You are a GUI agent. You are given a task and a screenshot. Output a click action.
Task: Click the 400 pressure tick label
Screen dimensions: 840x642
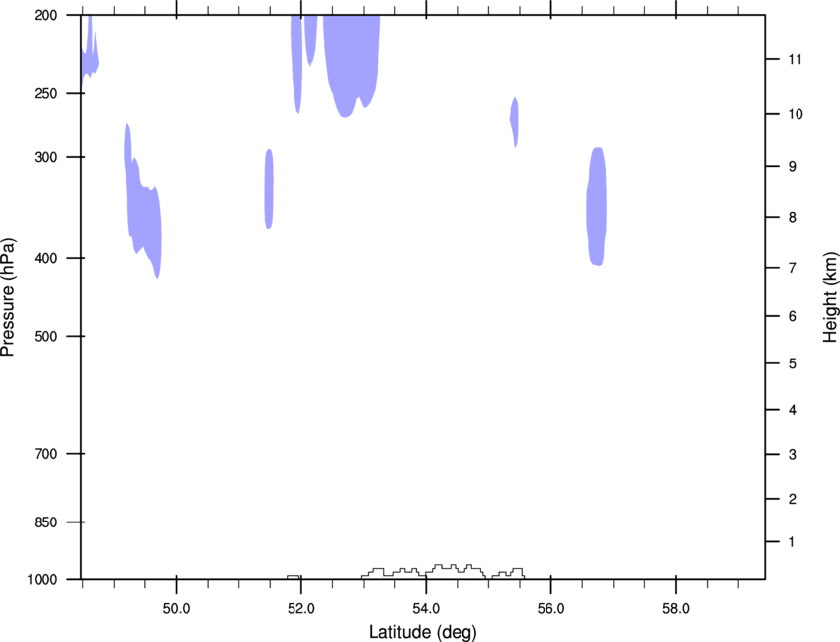[x=45, y=258]
